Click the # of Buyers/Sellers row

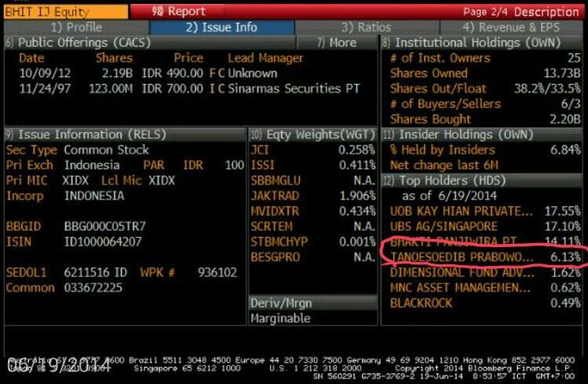pyautogui.click(x=485, y=104)
